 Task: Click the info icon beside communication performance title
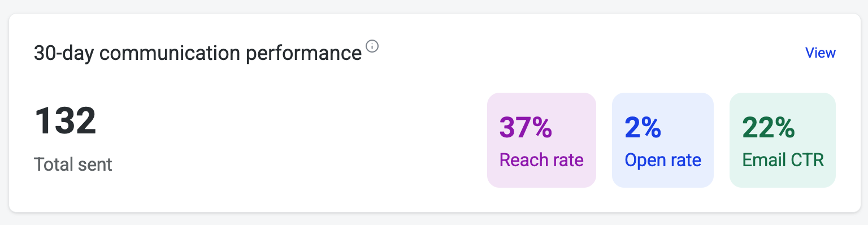(372, 46)
